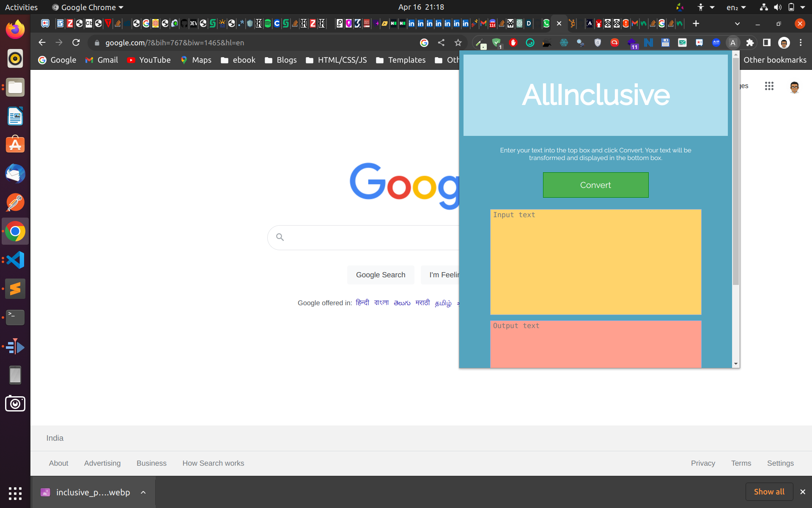Image resolution: width=812 pixels, height=508 pixels.
Task: Click the share page icon in address bar
Action: [441, 43]
